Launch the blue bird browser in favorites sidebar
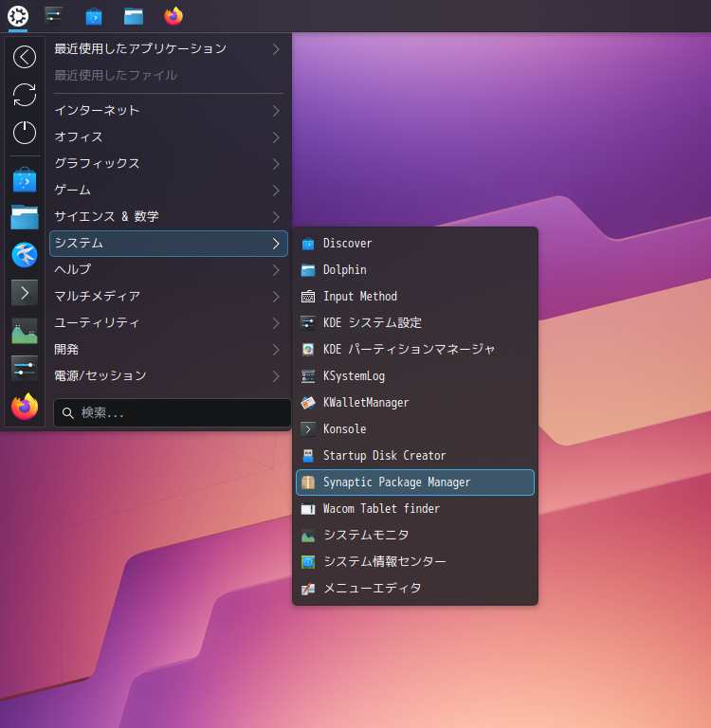Viewport: 711px width, 728px height. [25, 255]
